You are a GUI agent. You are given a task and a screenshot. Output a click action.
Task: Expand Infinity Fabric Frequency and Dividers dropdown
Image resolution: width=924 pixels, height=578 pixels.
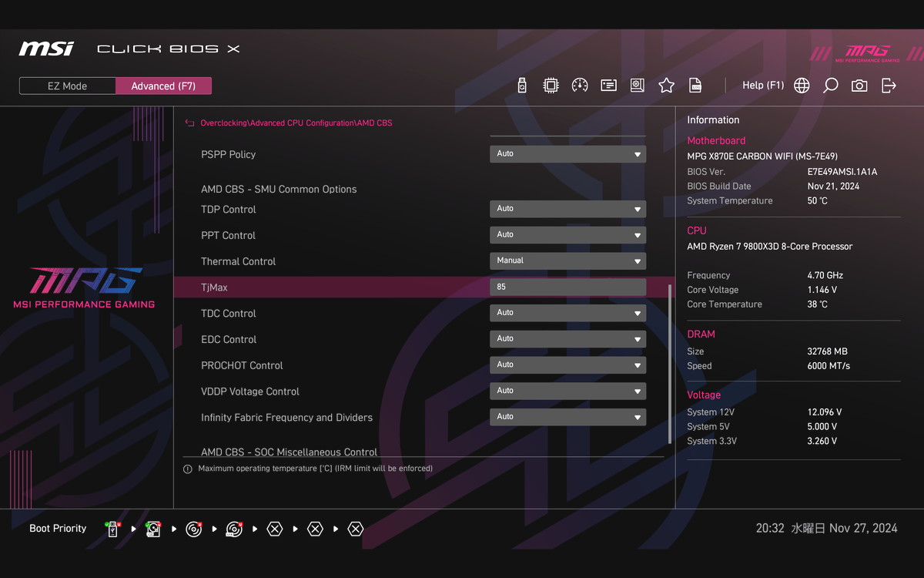(x=567, y=417)
